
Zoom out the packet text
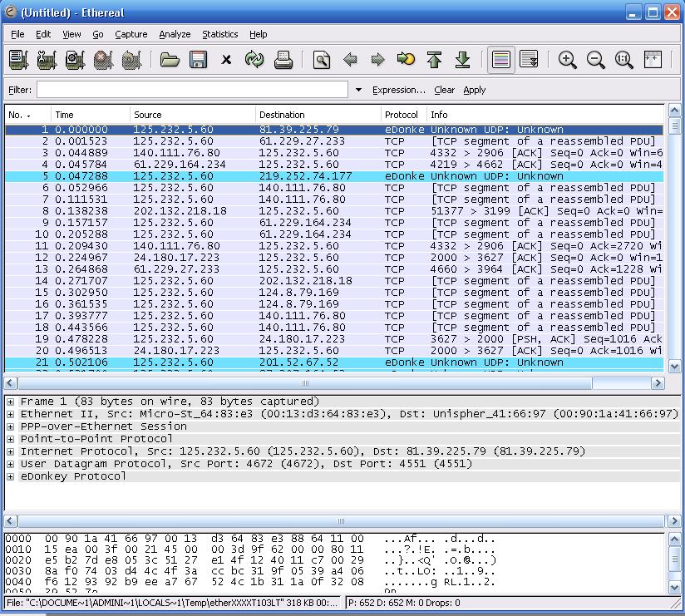click(x=595, y=59)
